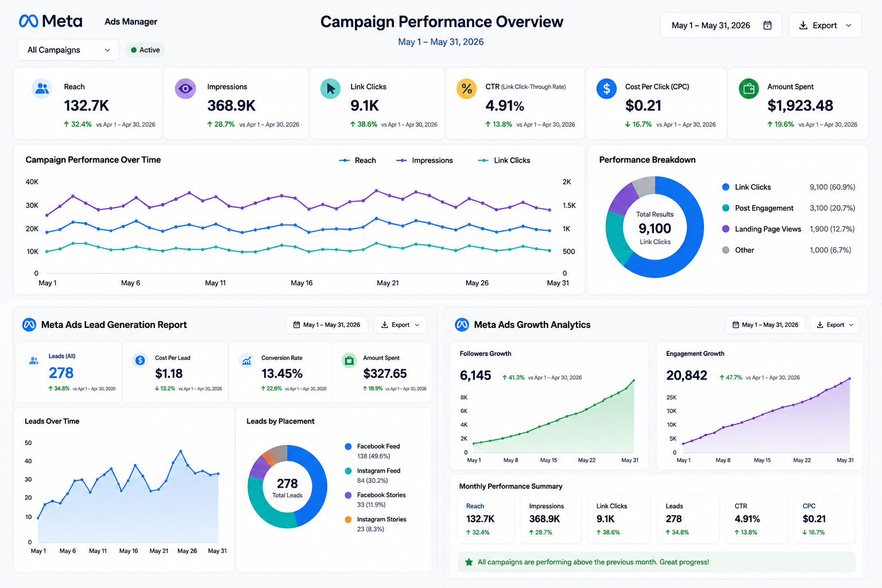882x588 pixels.
Task: Toggle Post Engagement in breakdown legend
Action: [757, 208]
